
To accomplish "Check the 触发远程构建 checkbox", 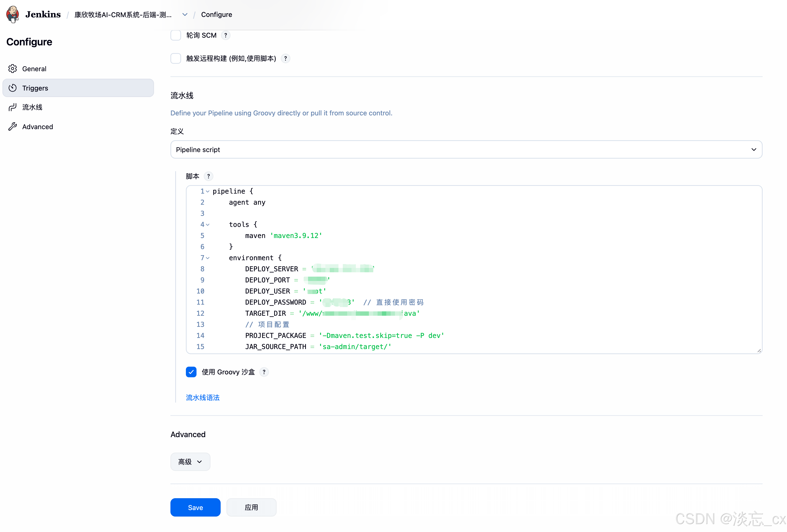I will point(176,59).
